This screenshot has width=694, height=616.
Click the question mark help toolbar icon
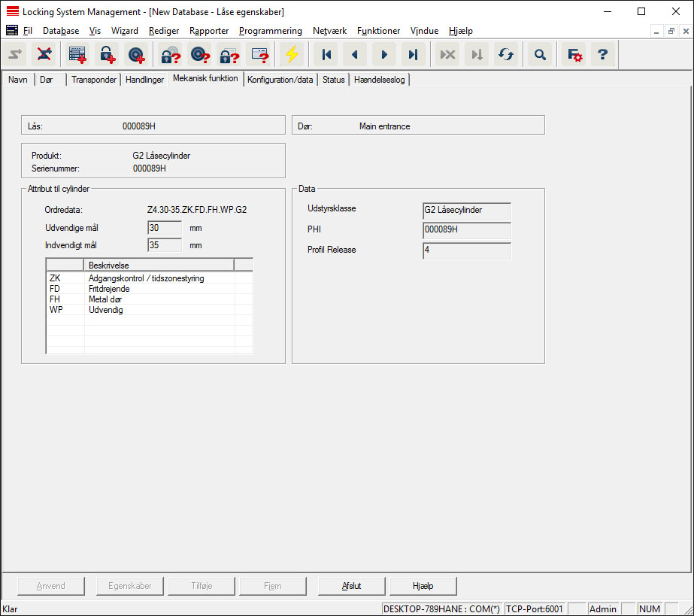pyautogui.click(x=602, y=54)
